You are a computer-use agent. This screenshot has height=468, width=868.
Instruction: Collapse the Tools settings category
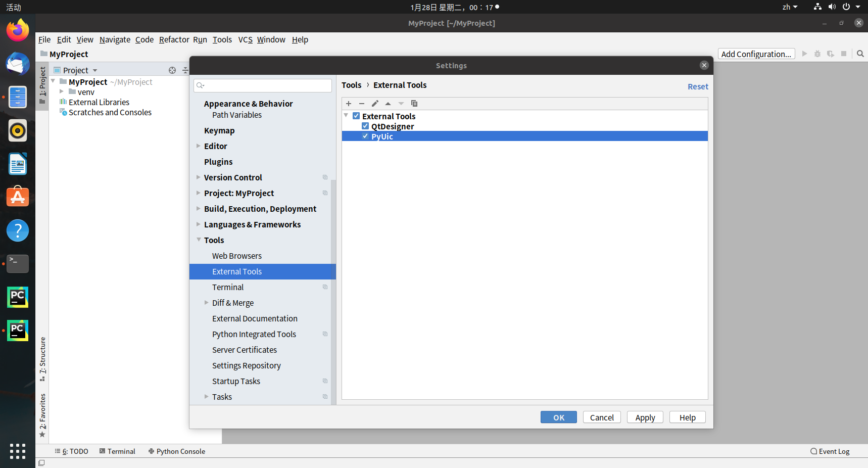point(199,240)
